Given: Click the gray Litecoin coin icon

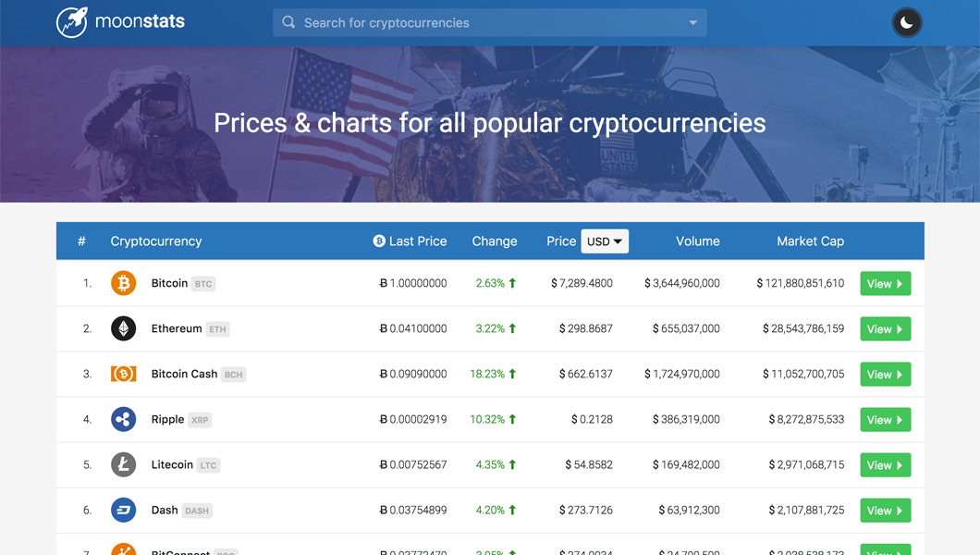Looking at the screenshot, I should click(123, 465).
